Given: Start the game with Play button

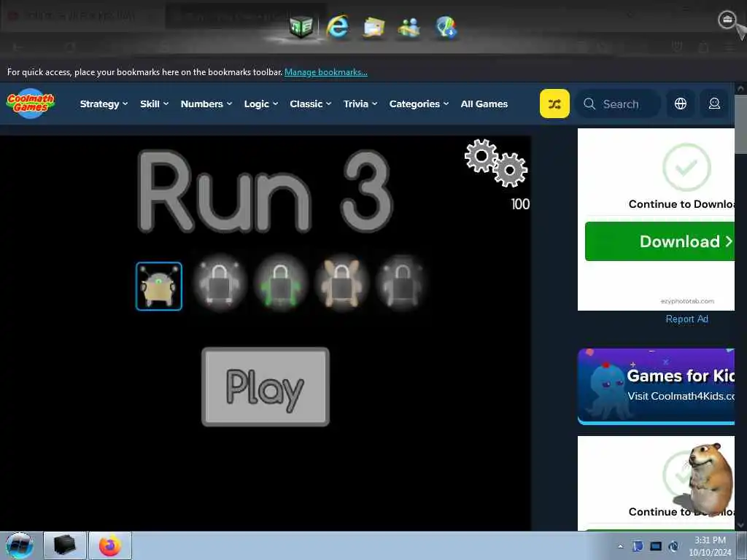Looking at the screenshot, I should (266, 386).
